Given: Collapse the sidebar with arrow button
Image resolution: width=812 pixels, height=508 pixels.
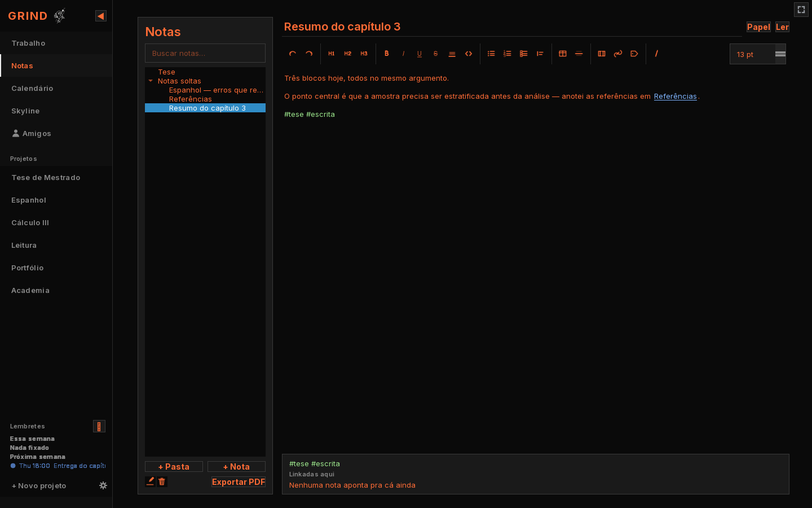Looking at the screenshot, I should point(101,16).
